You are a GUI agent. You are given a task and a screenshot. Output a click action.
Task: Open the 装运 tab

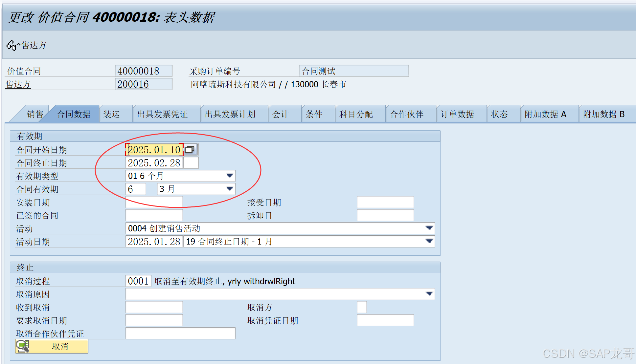[x=112, y=114]
